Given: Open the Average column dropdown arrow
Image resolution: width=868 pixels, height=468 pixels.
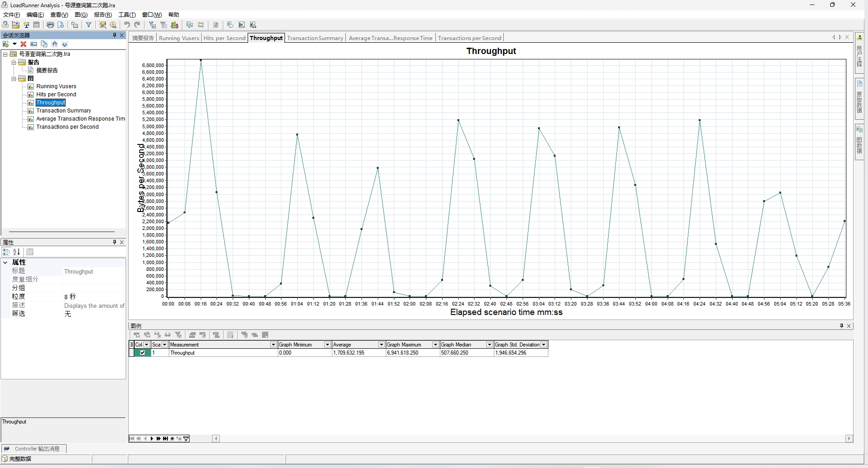Looking at the screenshot, I should click(381, 345).
